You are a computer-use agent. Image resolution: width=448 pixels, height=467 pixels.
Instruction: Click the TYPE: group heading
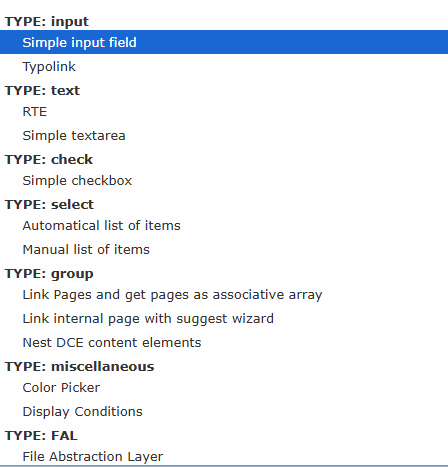(49, 274)
